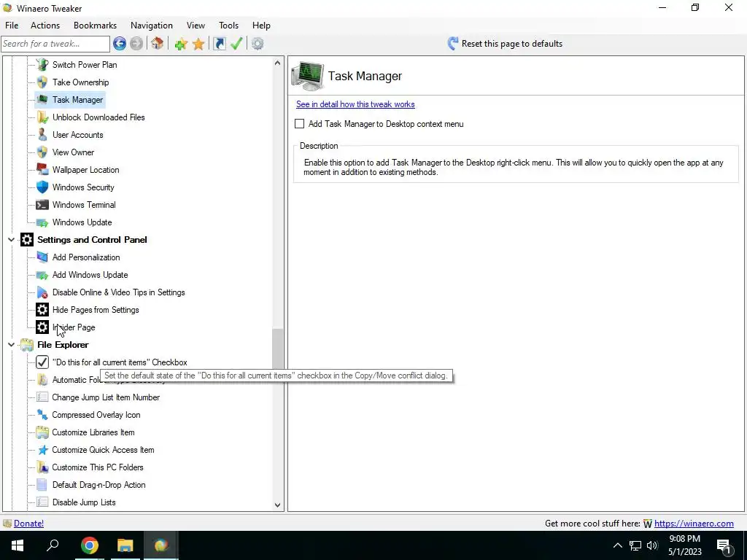Launch Chrome from the taskbar
Image resolution: width=747 pixels, height=560 pixels.
tap(90, 545)
